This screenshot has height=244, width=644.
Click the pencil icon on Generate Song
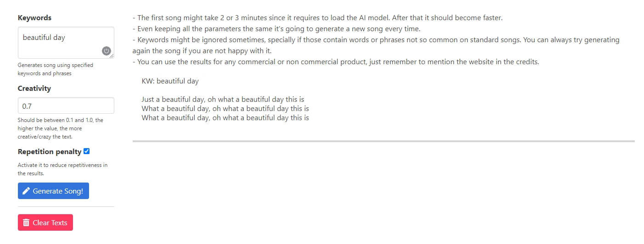(26, 191)
